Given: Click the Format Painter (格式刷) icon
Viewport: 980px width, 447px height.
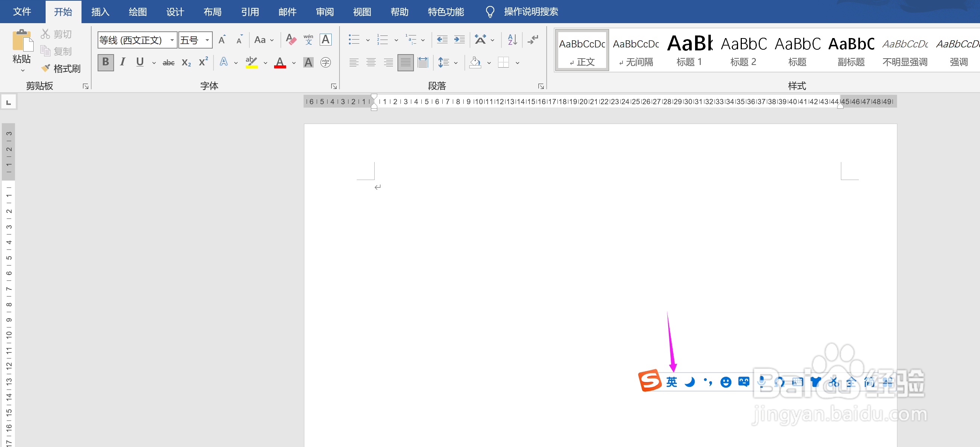Looking at the screenshot, I should [46, 68].
